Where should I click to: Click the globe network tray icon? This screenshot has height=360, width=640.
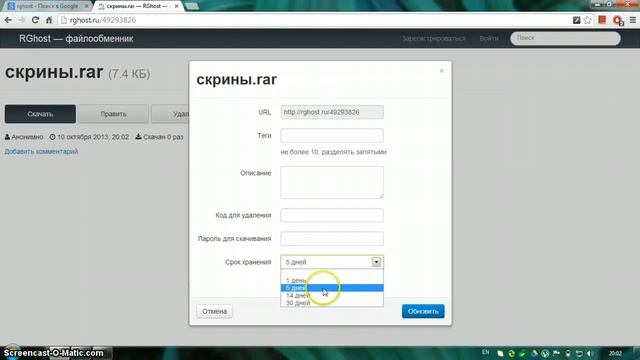[x=545, y=353]
